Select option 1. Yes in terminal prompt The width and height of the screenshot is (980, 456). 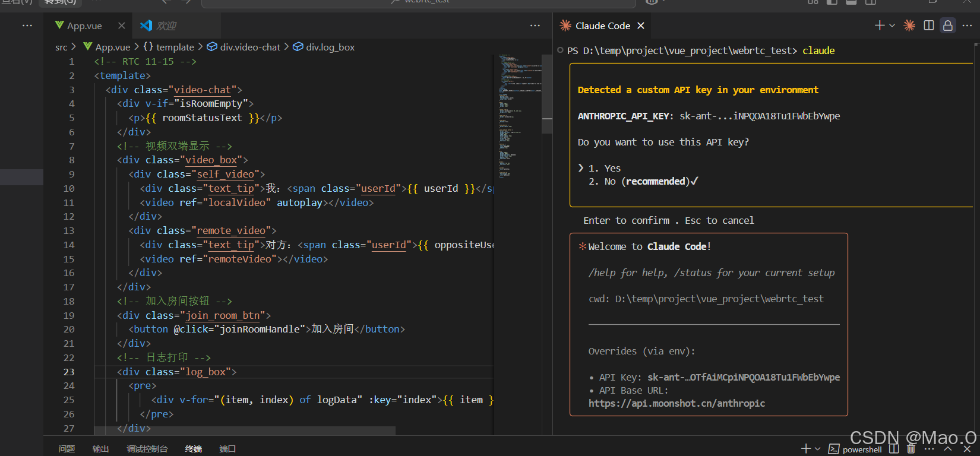(x=605, y=168)
